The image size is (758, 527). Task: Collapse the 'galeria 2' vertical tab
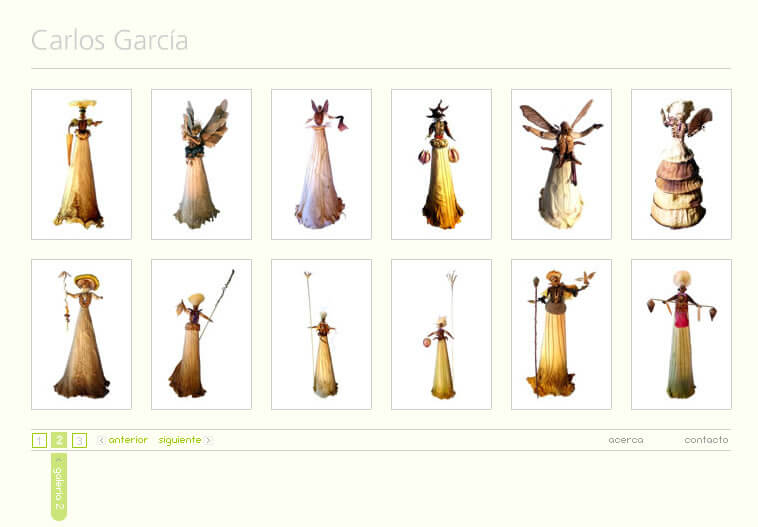click(x=59, y=461)
